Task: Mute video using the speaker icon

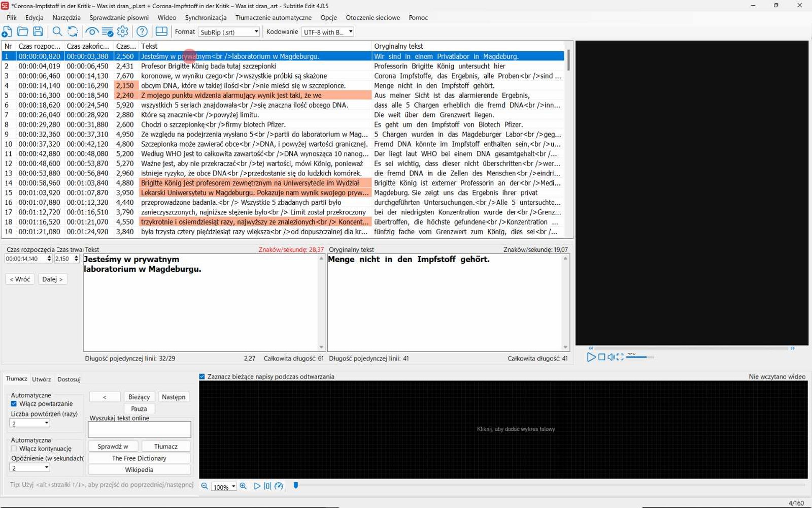Action: (611, 357)
